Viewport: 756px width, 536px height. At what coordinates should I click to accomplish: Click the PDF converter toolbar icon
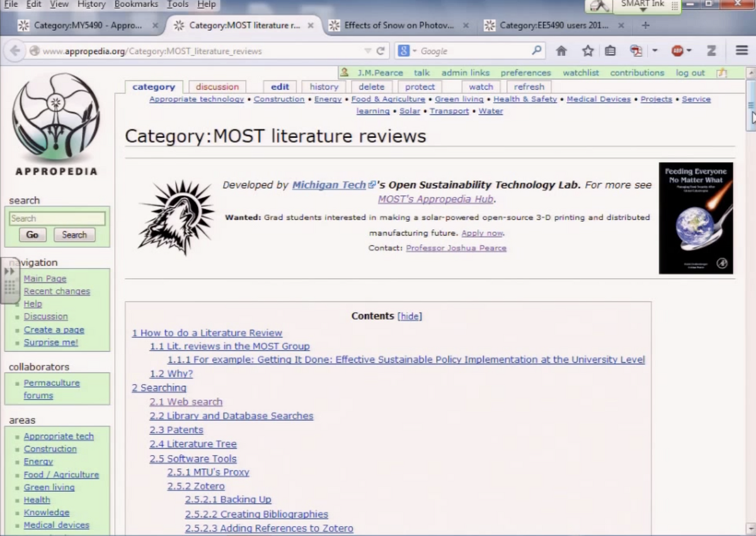(636, 51)
